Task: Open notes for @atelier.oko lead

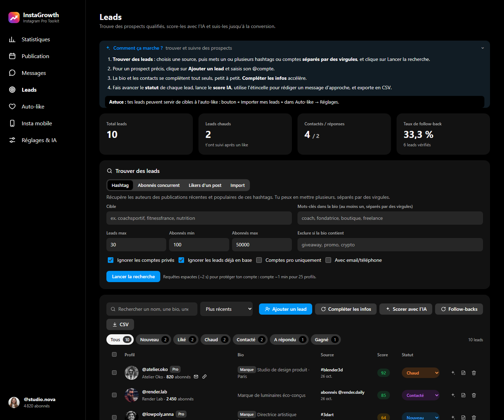Action: (x=463, y=373)
